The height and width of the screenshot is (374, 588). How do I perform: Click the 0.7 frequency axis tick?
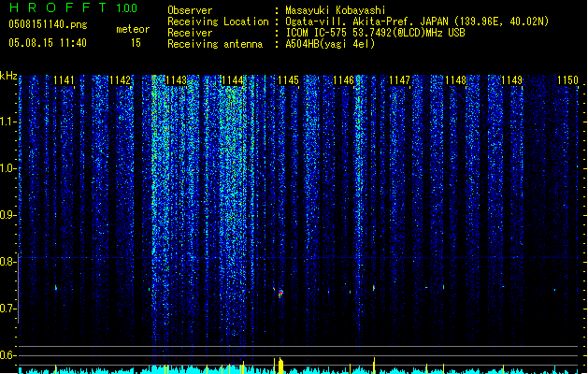tap(8, 309)
